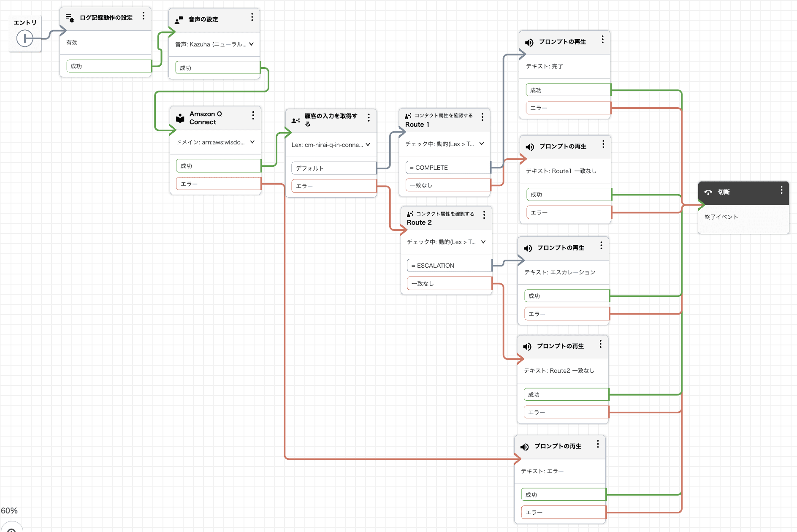
Task: Open the kebab menu of Amazon Q Connect block
Action: [253, 115]
